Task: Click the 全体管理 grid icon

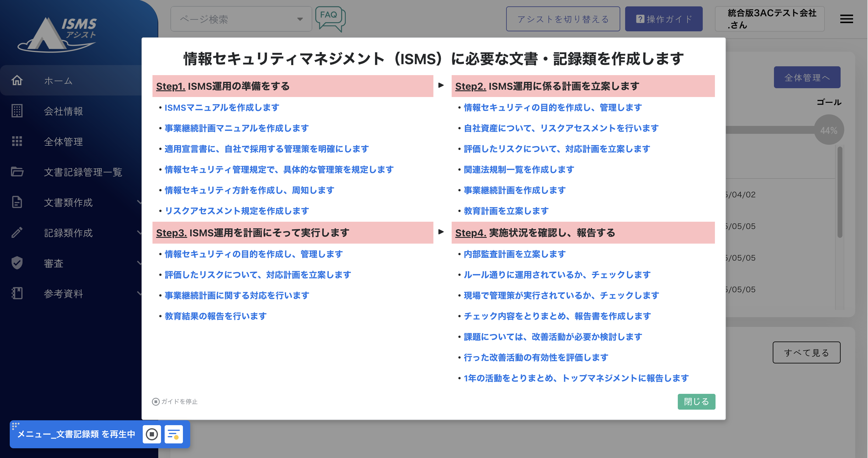Action: click(17, 141)
